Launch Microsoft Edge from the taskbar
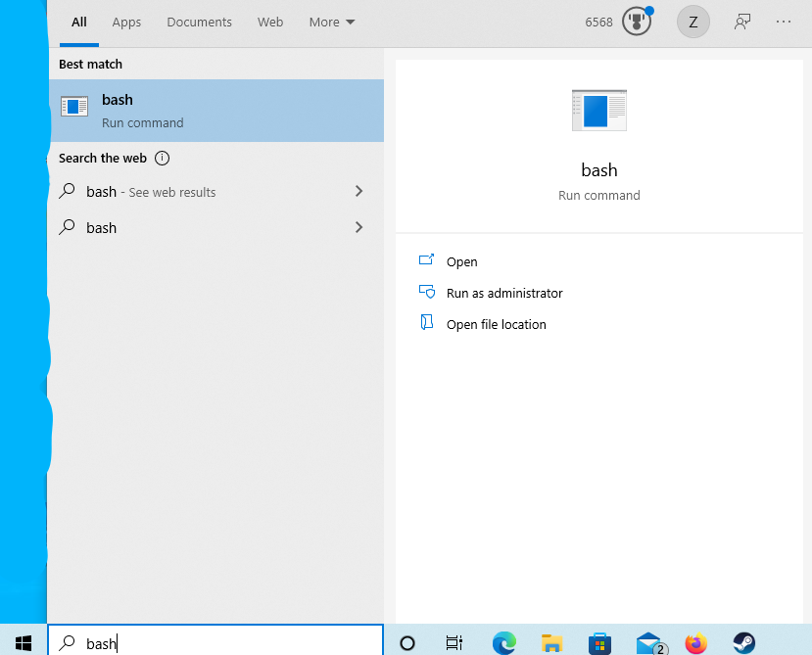Viewport: 812px width, 655px height. (503, 643)
